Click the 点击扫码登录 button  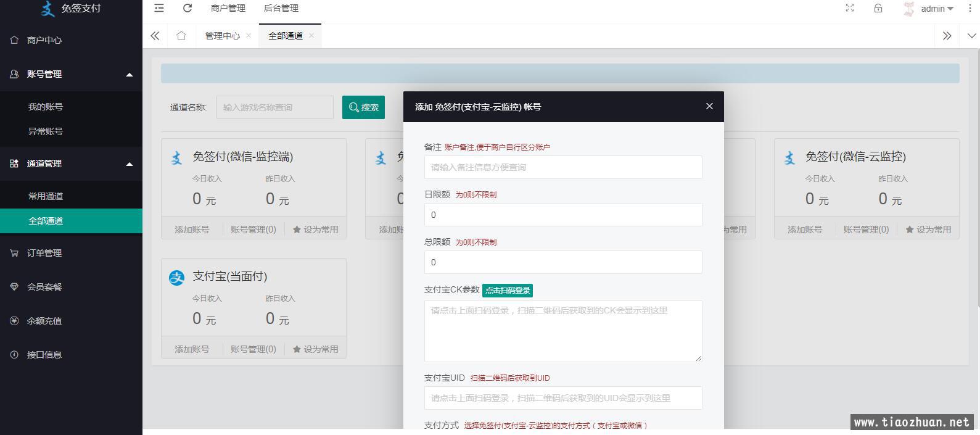coord(507,290)
